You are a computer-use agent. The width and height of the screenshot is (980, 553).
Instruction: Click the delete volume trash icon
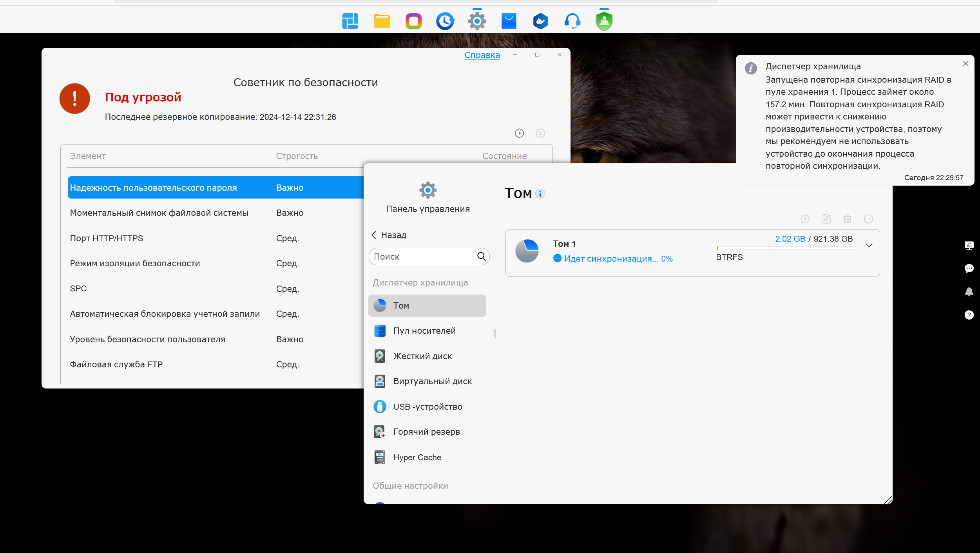[x=847, y=219]
